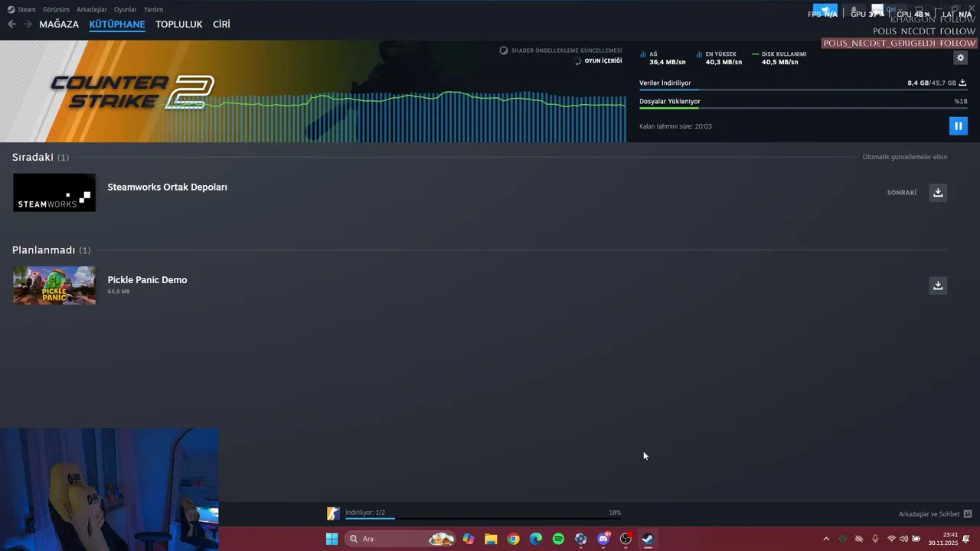980x551 pixels.
Task: Open the Yardım menu
Action: pyautogui.click(x=153, y=9)
